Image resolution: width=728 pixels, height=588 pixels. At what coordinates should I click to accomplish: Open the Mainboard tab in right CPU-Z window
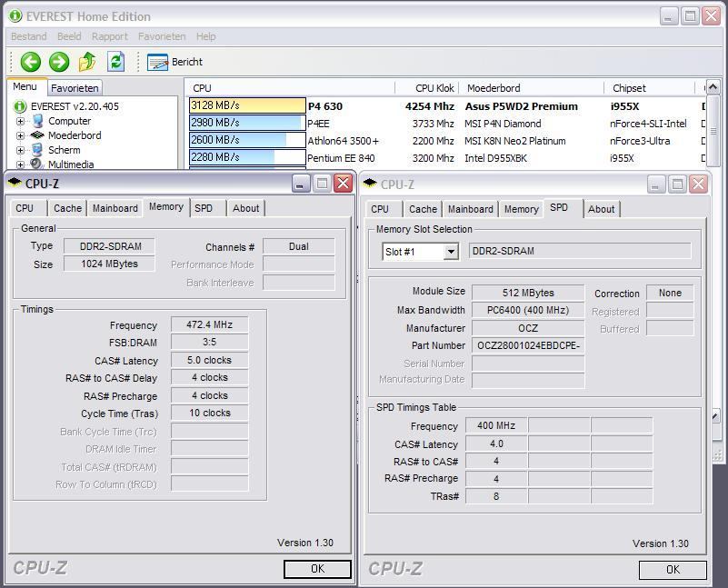tap(470, 209)
